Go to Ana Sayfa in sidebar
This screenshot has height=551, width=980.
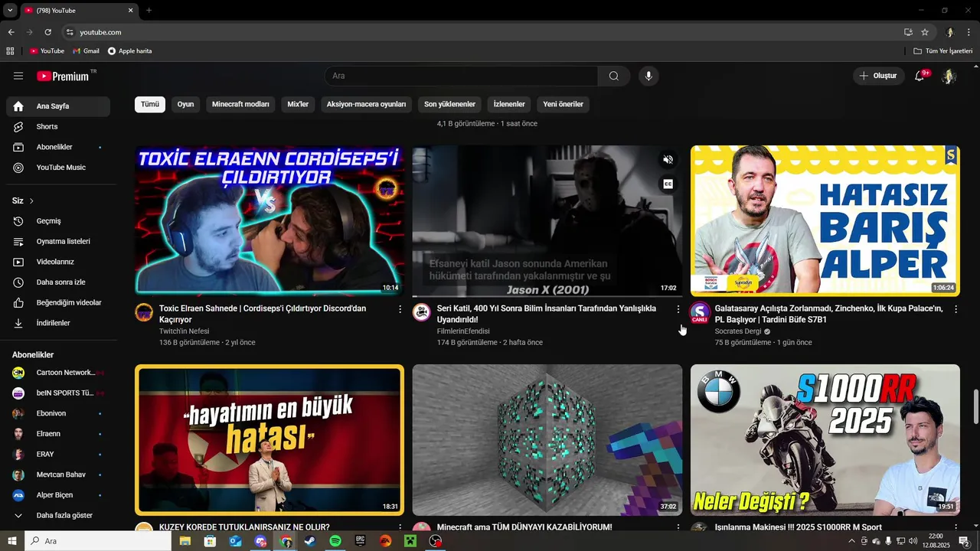point(58,106)
